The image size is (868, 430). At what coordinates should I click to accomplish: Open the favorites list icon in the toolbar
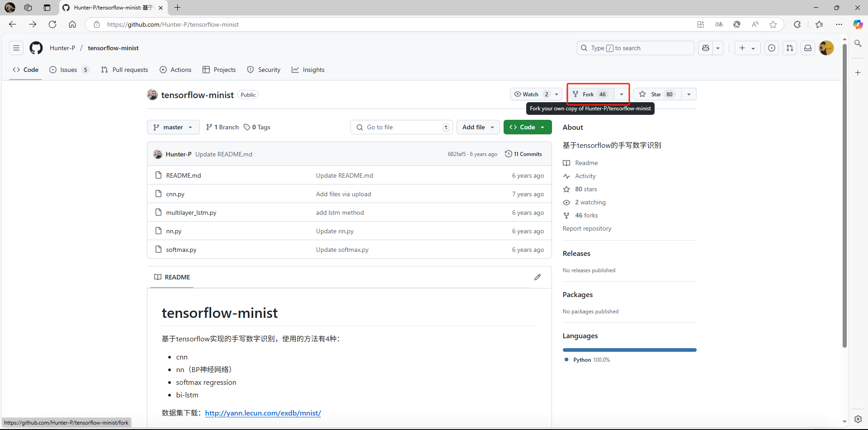(x=819, y=24)
